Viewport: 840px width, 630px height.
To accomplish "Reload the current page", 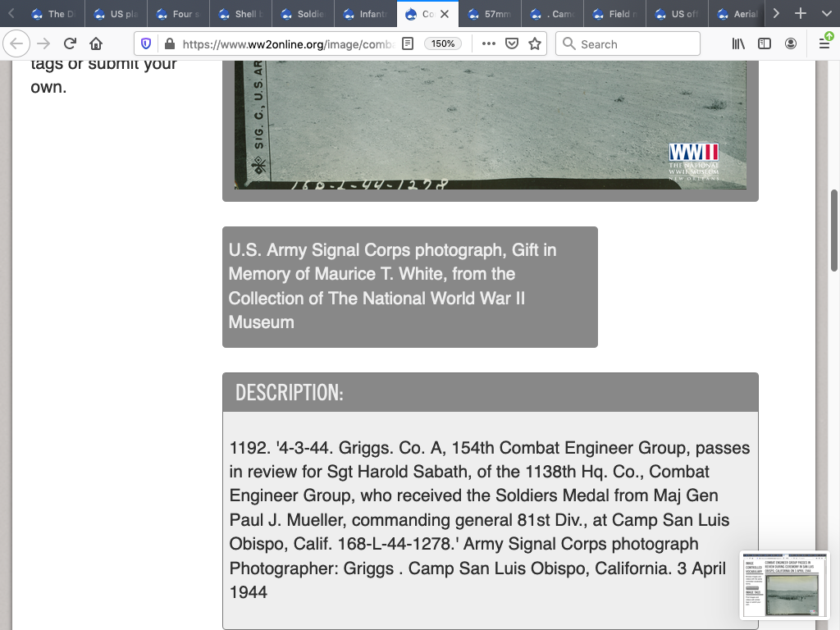I will tap(70, 44).
